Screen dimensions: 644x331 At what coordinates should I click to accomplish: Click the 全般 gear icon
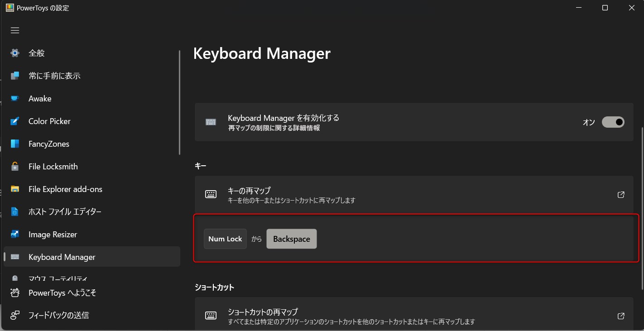15,53
